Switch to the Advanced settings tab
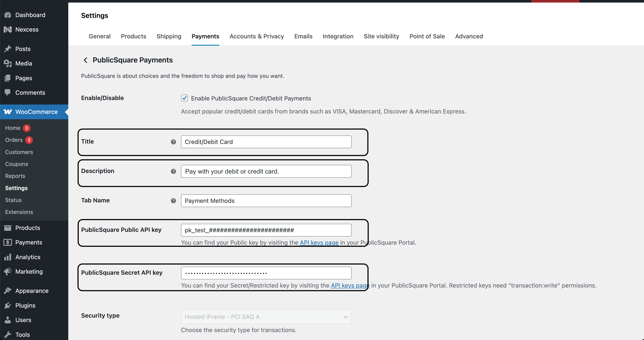 click(469, 36)
